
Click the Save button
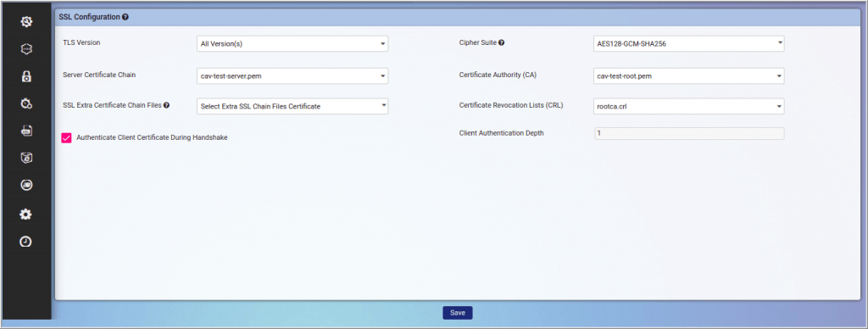pos(457,313)
